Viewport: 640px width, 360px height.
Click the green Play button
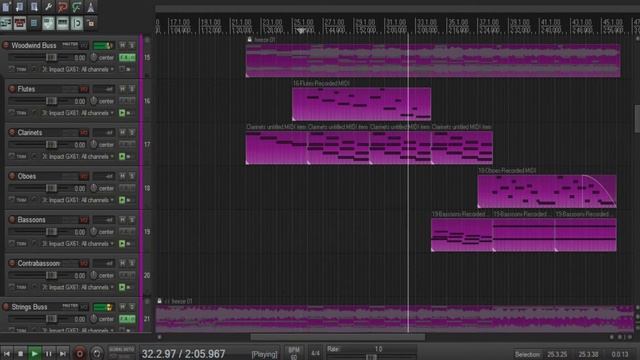click(x=35, y=353)
